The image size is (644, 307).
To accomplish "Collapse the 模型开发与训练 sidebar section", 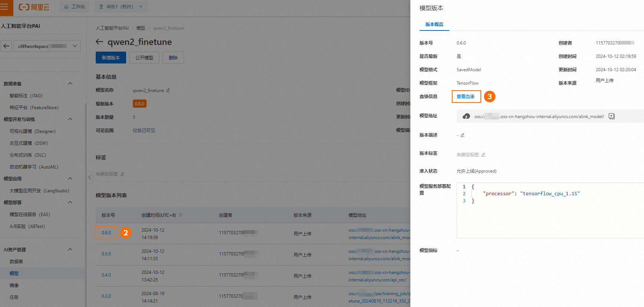I will coord(70,119).
